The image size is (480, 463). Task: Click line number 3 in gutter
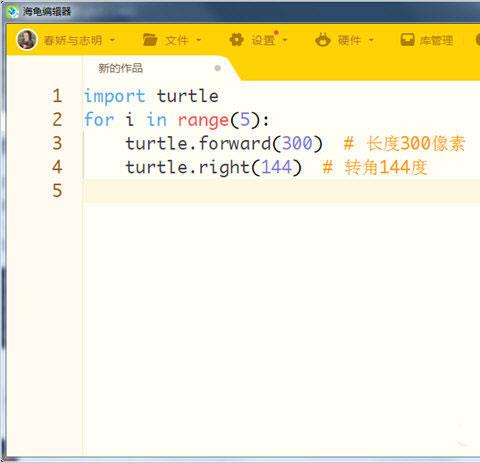click(x=57, y=143)
